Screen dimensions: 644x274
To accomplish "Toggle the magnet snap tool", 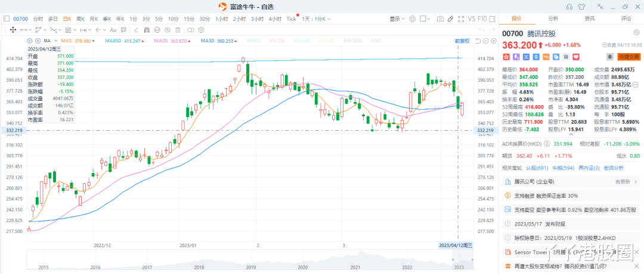I will tap(147, 30).
